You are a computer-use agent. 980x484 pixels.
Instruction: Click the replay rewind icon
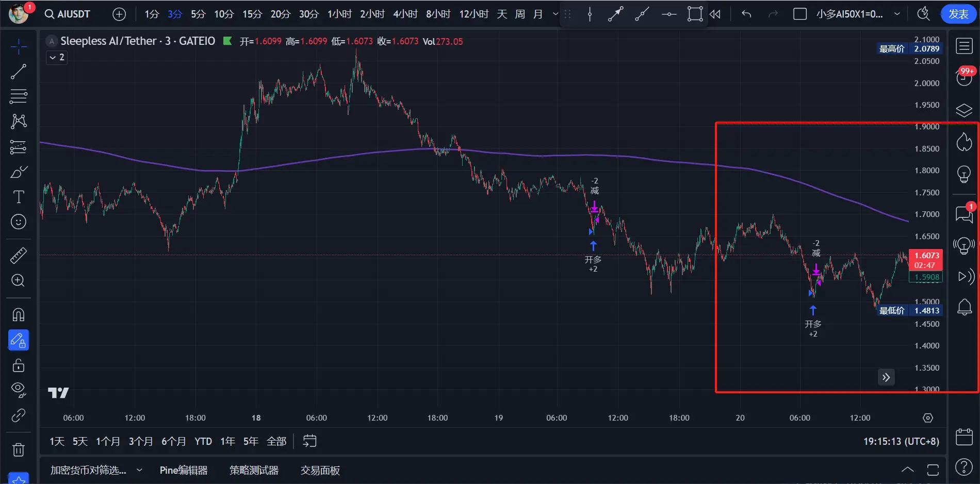[x=715, y=14]
